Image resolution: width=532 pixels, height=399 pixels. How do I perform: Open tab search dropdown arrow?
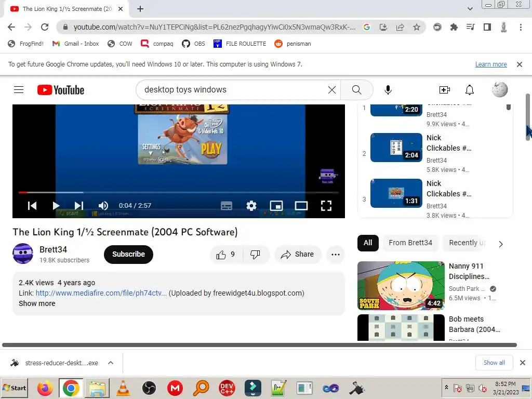coord(470,9)
